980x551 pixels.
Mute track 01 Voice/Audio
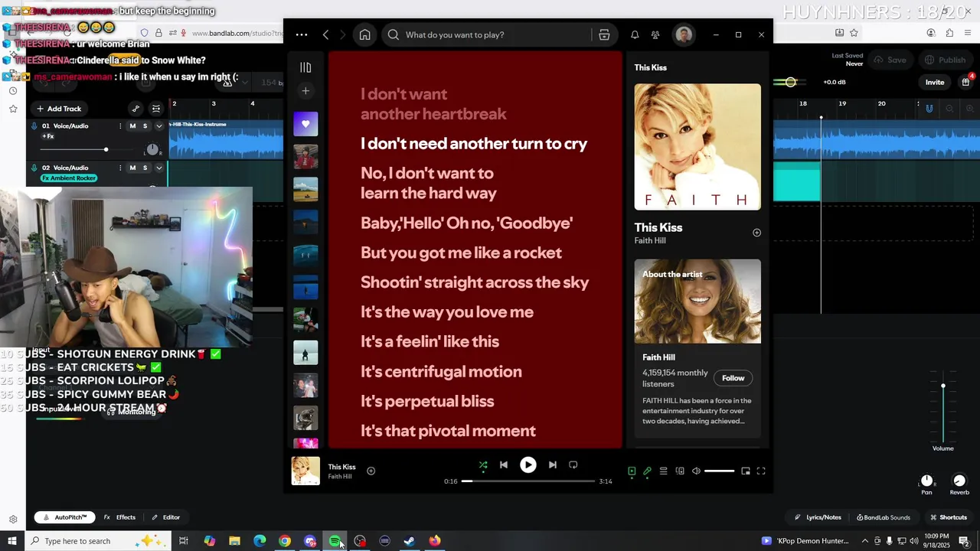(x=132, y=126)
